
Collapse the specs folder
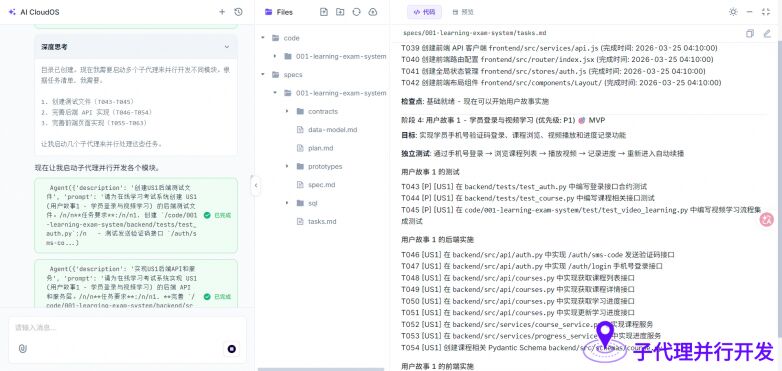point(262,74)
